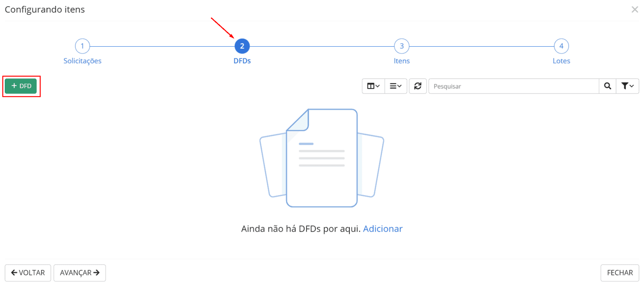Go back with the VOLTAR button
Image resolution: width=644 pixels, height=284 pixels.
(x=28, y=273)
